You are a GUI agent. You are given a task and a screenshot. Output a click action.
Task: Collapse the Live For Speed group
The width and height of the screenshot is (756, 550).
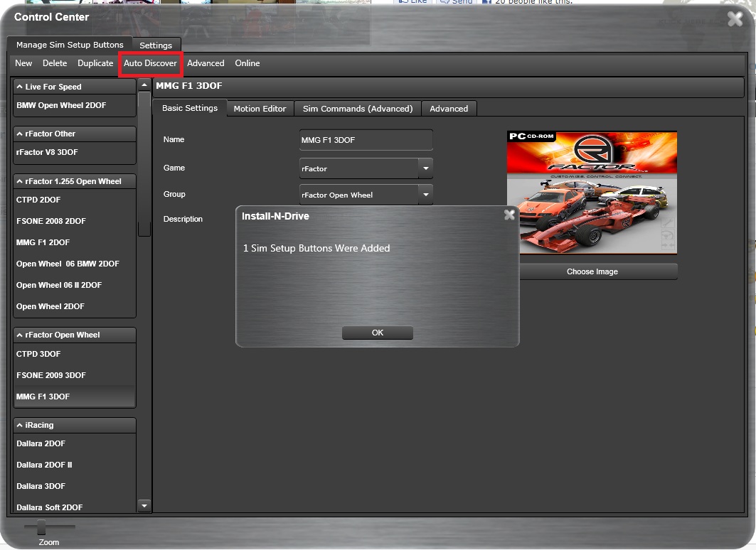tap(74, 86)
